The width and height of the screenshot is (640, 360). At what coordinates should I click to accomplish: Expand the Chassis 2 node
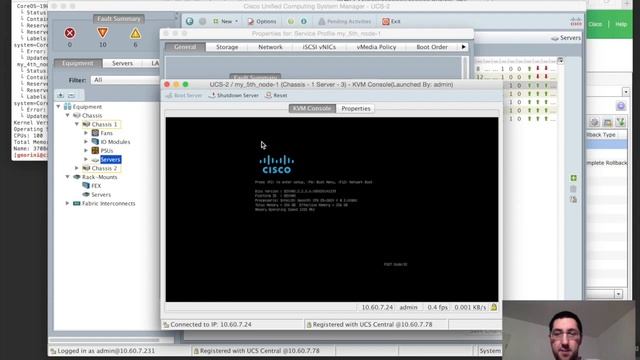[76, 168]
